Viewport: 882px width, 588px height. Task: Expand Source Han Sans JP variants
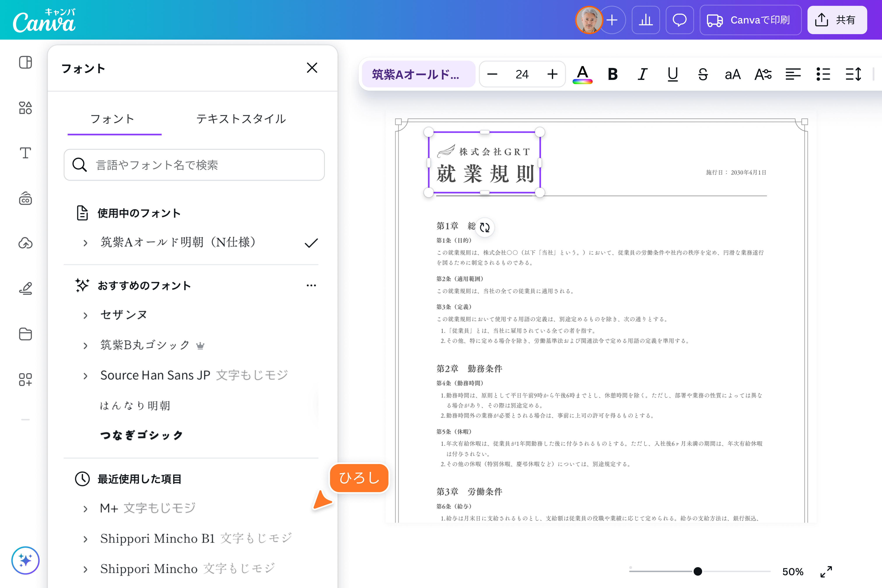[86, 376]
